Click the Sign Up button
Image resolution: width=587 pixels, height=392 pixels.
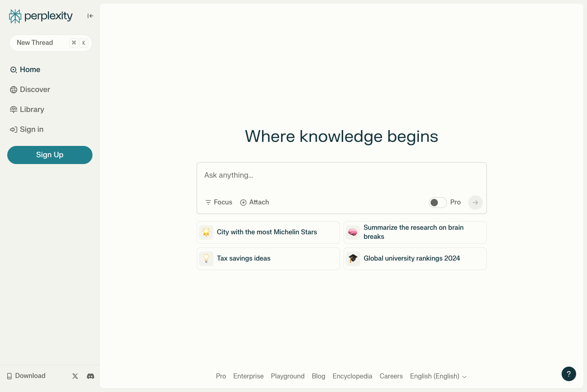point(50,155)
